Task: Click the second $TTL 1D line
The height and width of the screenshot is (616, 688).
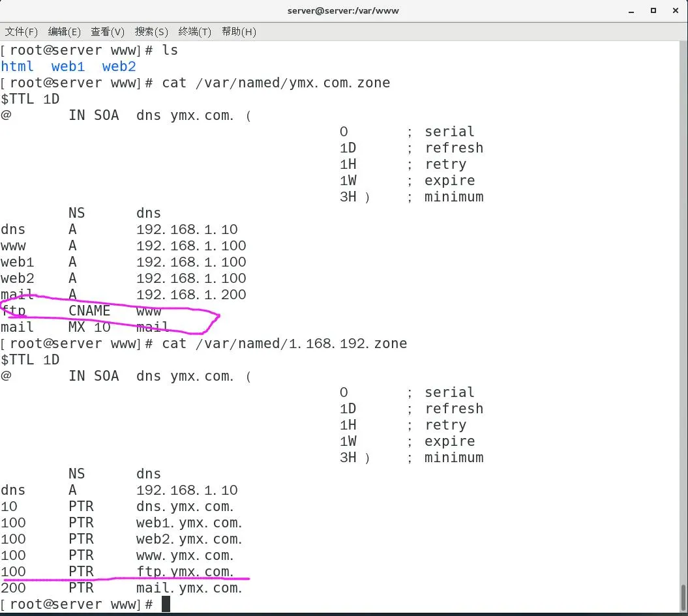Action: click(x=30, y=360)
